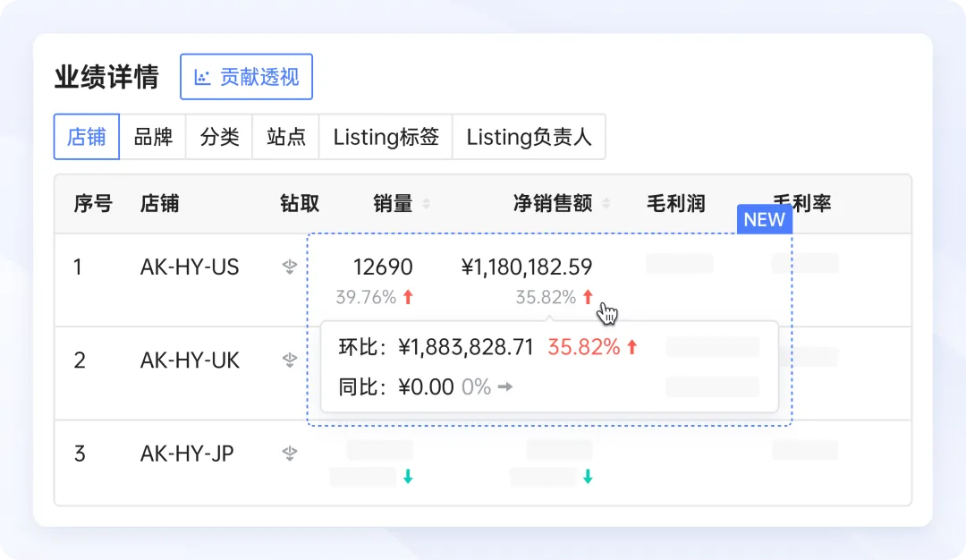Click the 净销售额 column header
Viewport: 966px width, 560px height.
click(x=554, y=203)
